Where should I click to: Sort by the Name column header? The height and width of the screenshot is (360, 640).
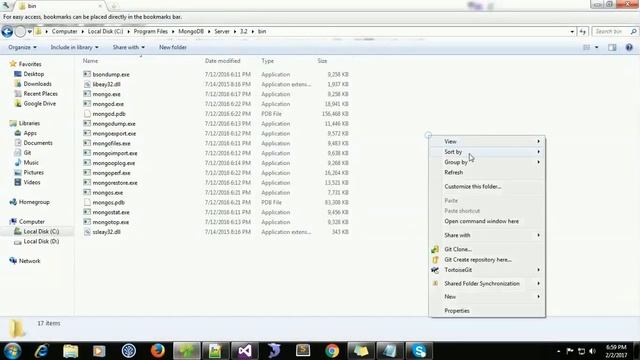tap(90, 61)
